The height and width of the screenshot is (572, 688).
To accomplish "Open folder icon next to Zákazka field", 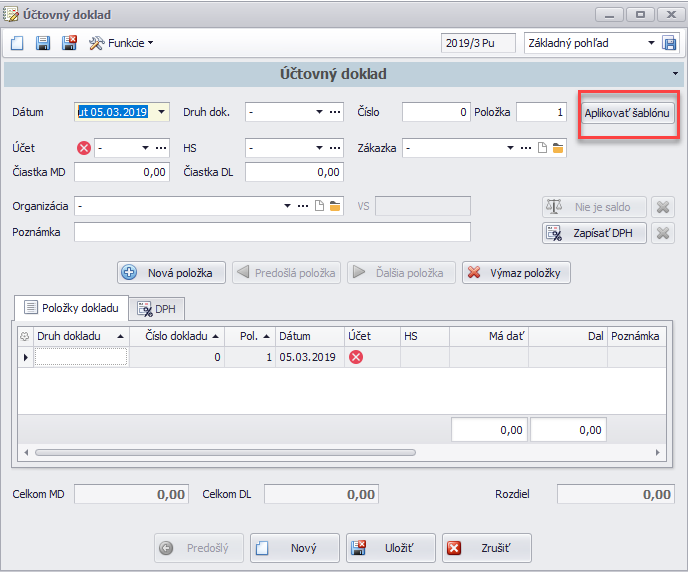I will coord(559,148).
